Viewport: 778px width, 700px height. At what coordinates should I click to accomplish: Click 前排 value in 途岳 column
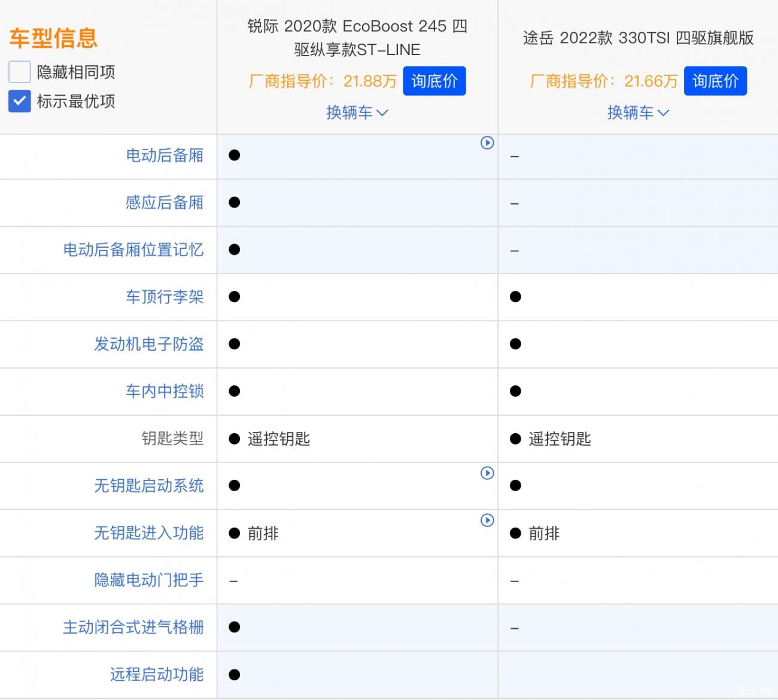coord(544,534)
